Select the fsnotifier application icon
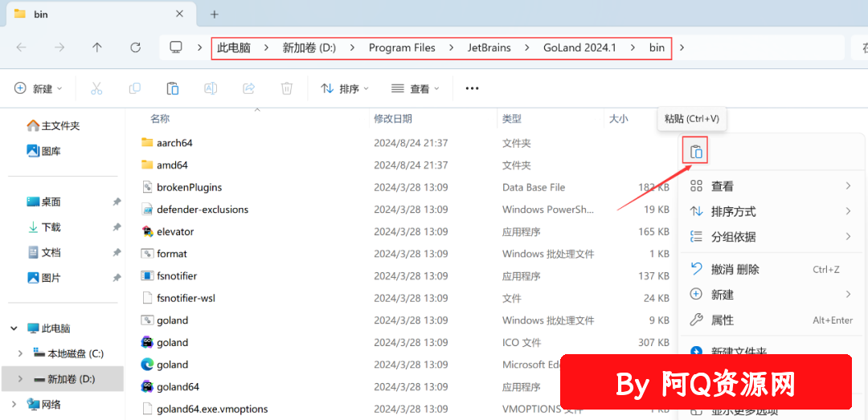This screenshot has width=868, height=420. (x=147, y=275)
